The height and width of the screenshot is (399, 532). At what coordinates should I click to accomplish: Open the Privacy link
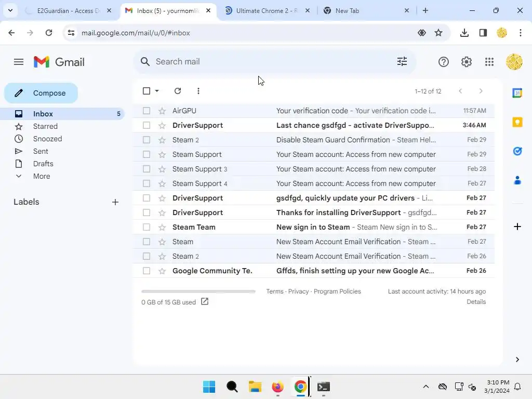tap(299, 291)
